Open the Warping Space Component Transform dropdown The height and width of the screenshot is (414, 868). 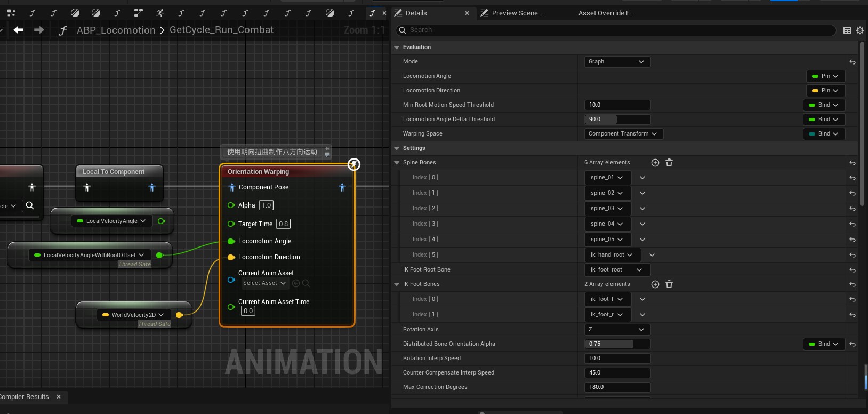(623, 134)
